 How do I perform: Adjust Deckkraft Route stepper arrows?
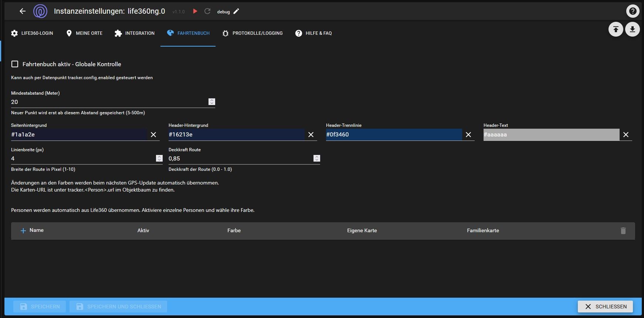pyautogui.click(x=317, y=158)
